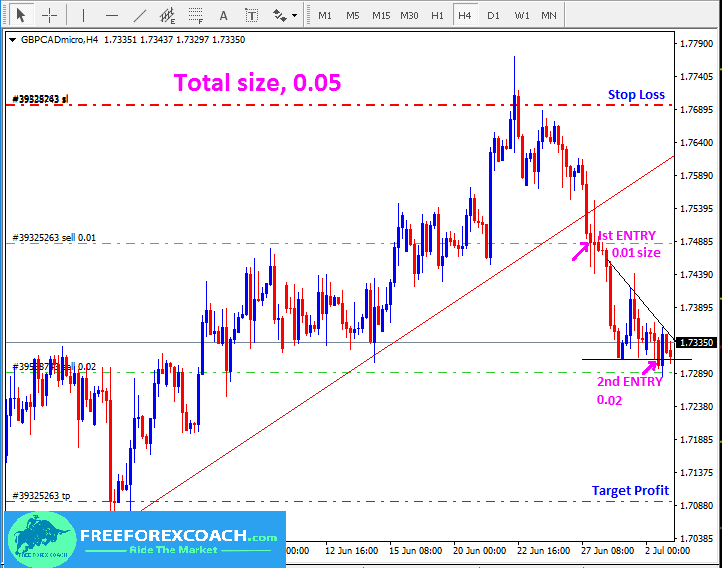
Task: Choose the horizontal line drawing tool
Action: point(111,15)
